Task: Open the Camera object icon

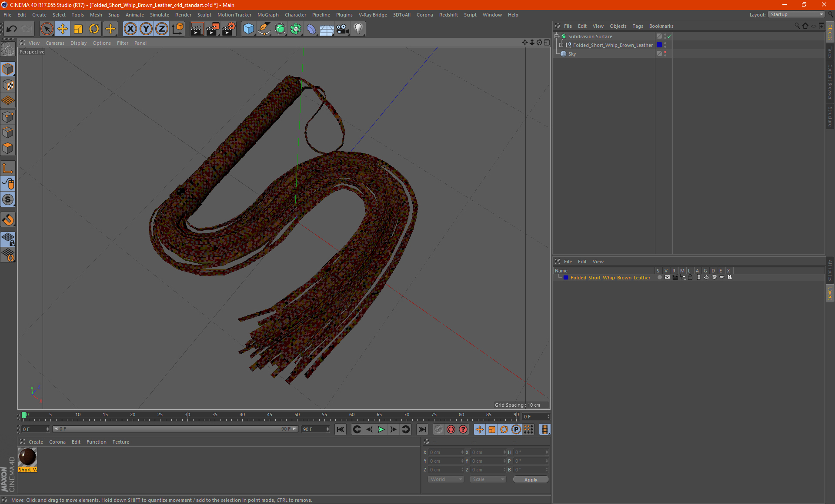Action: pyautogui.click(x=342, y=29)
